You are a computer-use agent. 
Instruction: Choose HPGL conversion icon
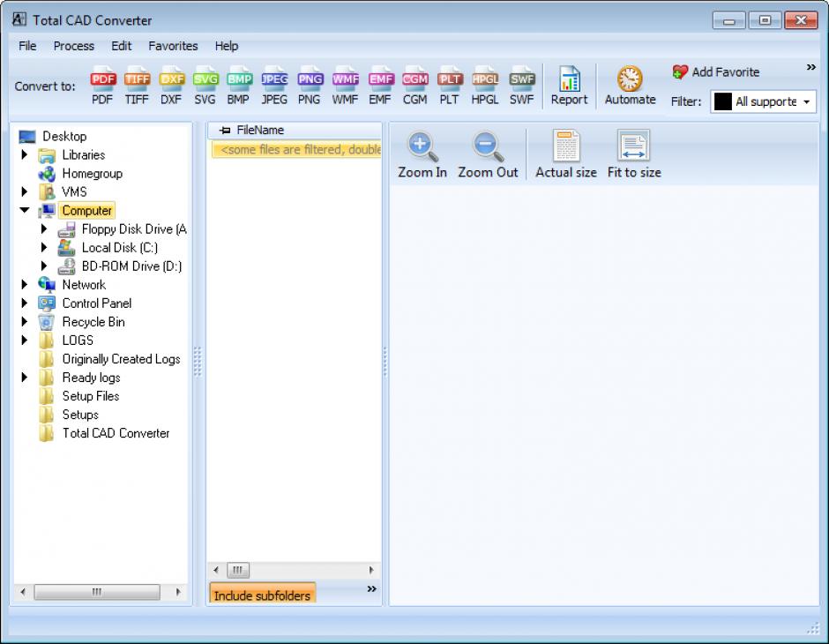coord(485,85)
